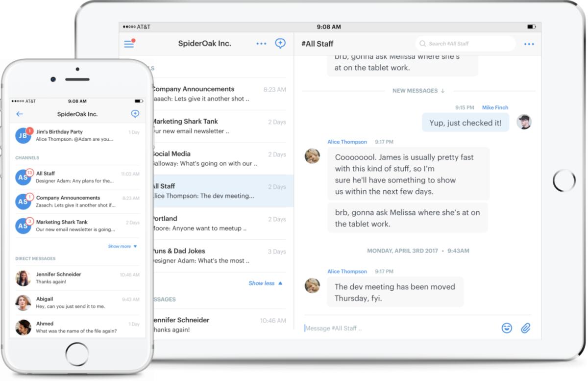Open the chat options three-dot menu
This screenshot has height=381, width=588.
pos(529,44)
